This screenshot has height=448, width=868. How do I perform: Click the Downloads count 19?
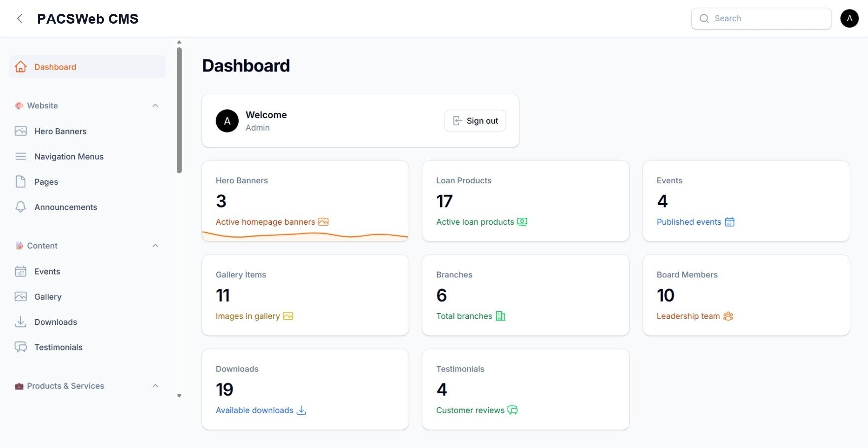(225, 390)
